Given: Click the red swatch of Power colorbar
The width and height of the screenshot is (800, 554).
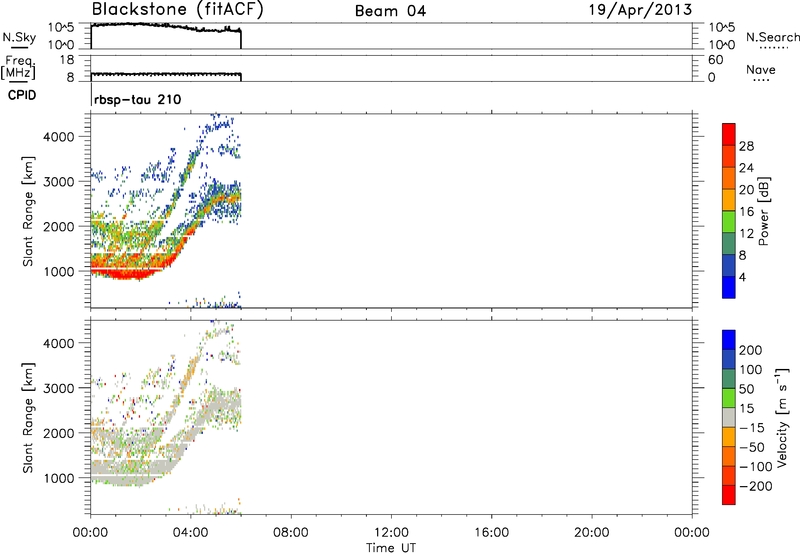Looking at the screenshot, I should [729, 134].
